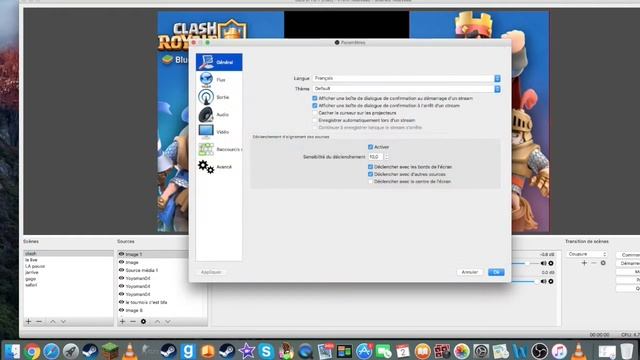Add a new source with plus icon
This screenshot has width=640, height=360.
pos(122,322)
